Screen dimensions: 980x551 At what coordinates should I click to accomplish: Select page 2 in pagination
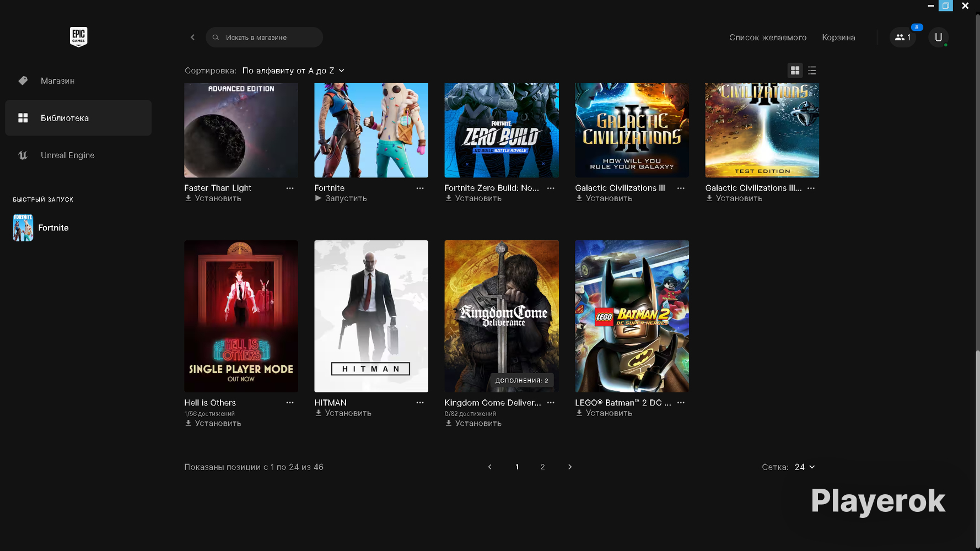543,467
